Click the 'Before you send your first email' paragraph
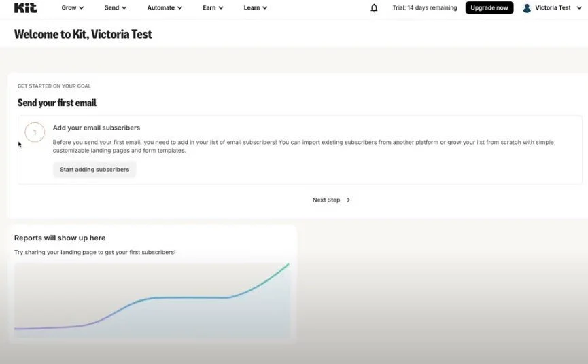 tap(303, 147)
